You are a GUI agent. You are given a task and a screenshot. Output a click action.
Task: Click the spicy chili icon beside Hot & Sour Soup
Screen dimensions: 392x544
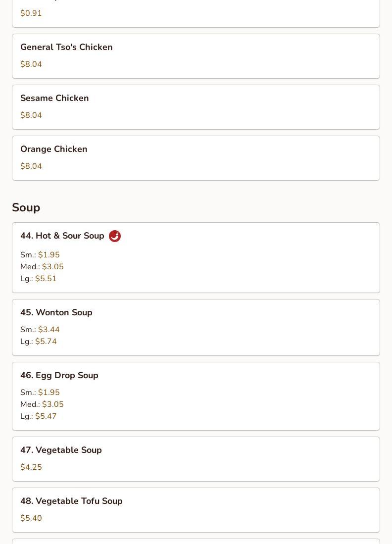click(115, 236)
